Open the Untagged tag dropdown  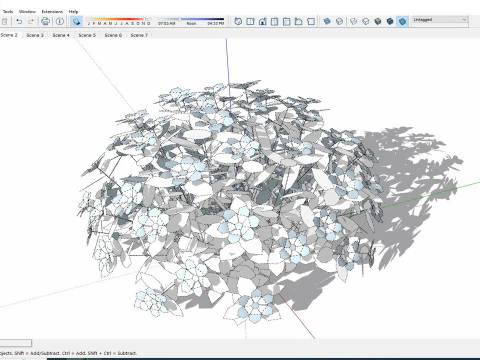click(x=440, y=20)
